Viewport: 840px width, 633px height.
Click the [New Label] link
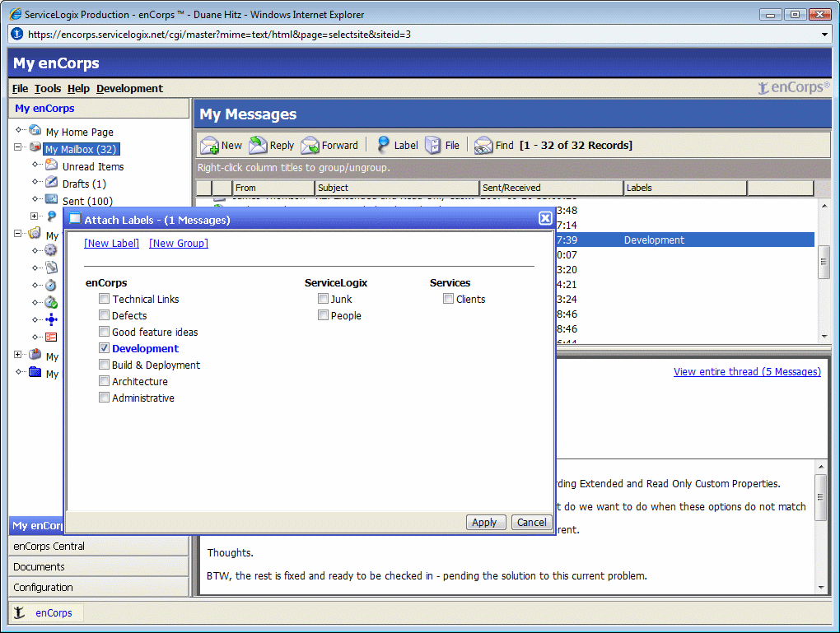111,243
